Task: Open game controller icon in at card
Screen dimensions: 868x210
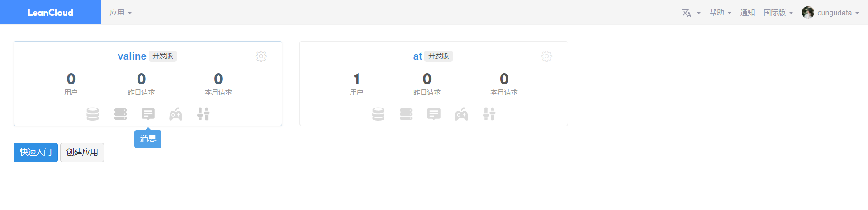Action: point(461,114)
